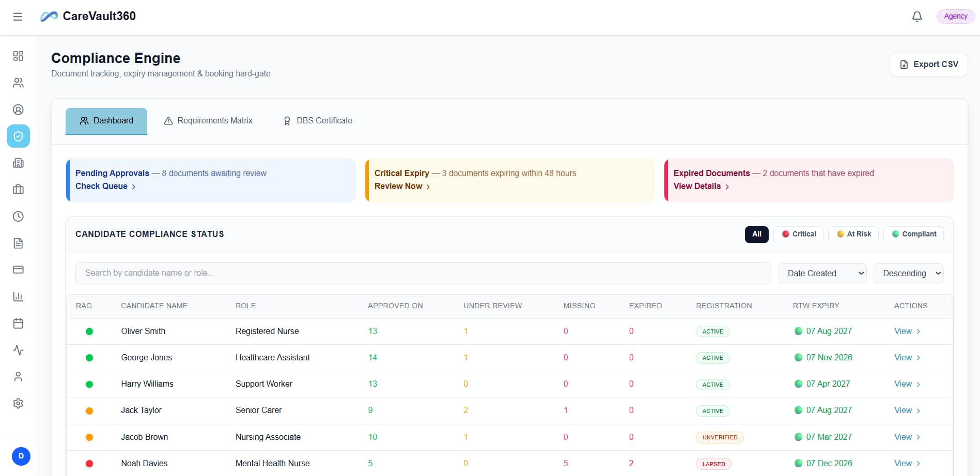
Task: Click the UNDER REVIEW column header
Action: [x=493, y=306]
